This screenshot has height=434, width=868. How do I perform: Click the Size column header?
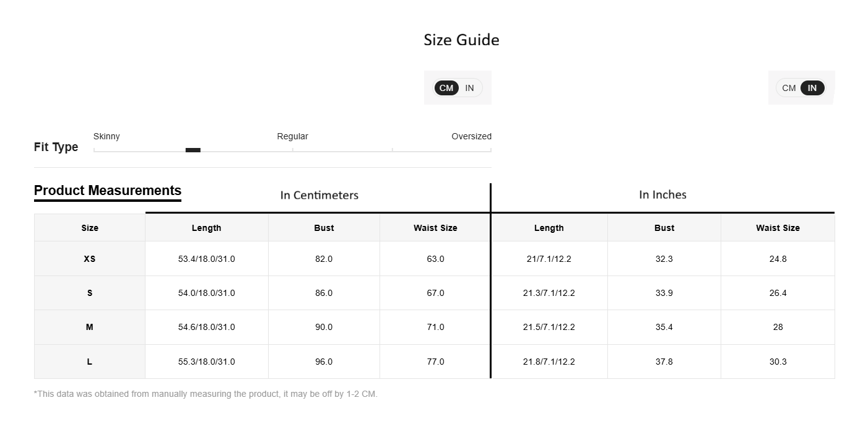(90, 228)
